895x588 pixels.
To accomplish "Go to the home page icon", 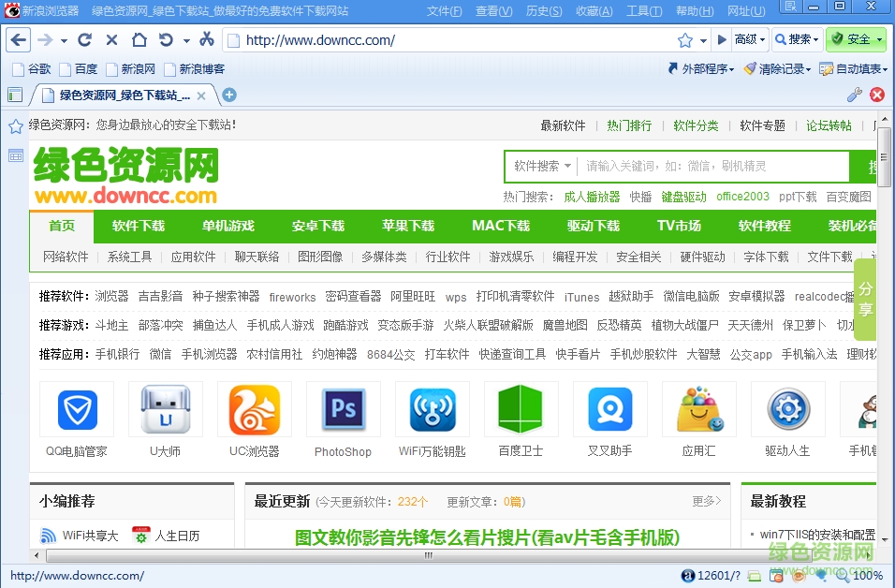I will pos(139,40).
